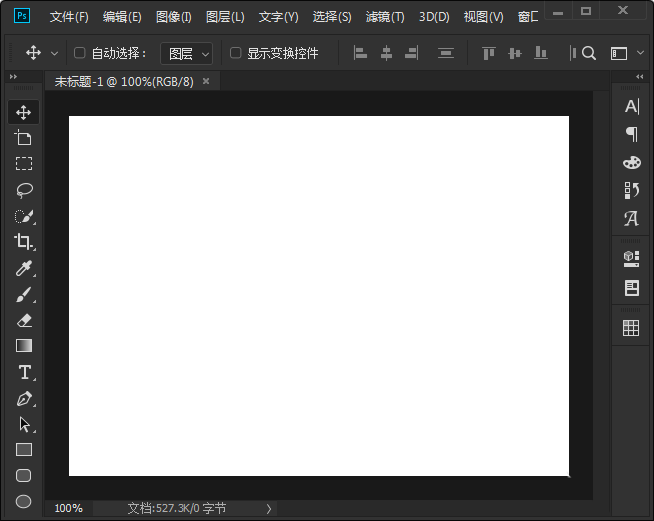Expand the status bar info arrow
The width and height of the screenshot is (654, 521).
point(269,508)
